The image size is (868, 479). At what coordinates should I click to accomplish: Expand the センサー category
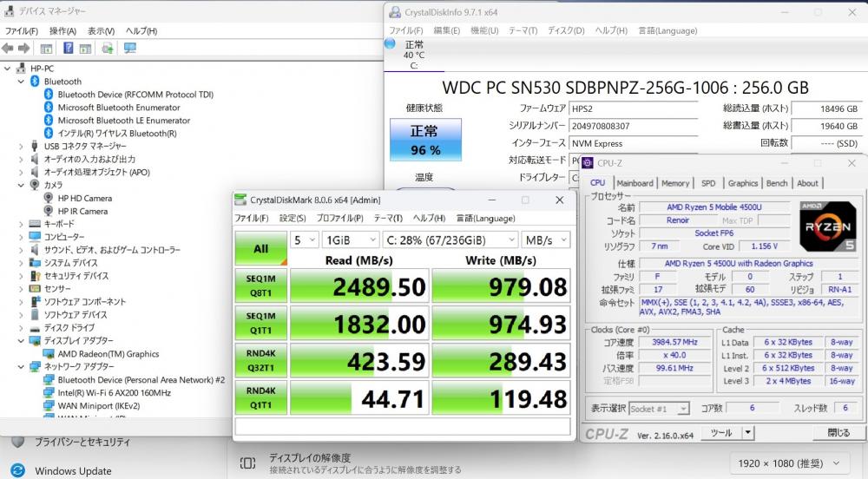point(21,289)
